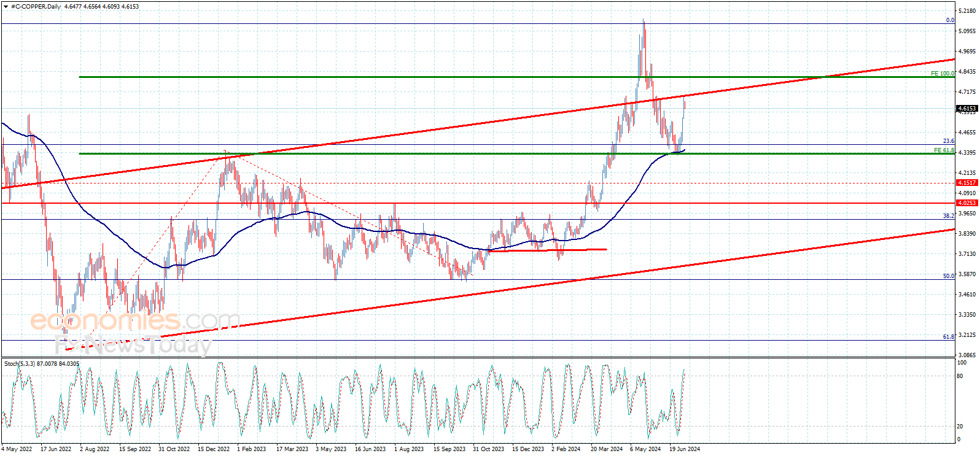Click the 17 Mar 2023 date label
This screenshot has width=980, height=456.
[292, 449]
